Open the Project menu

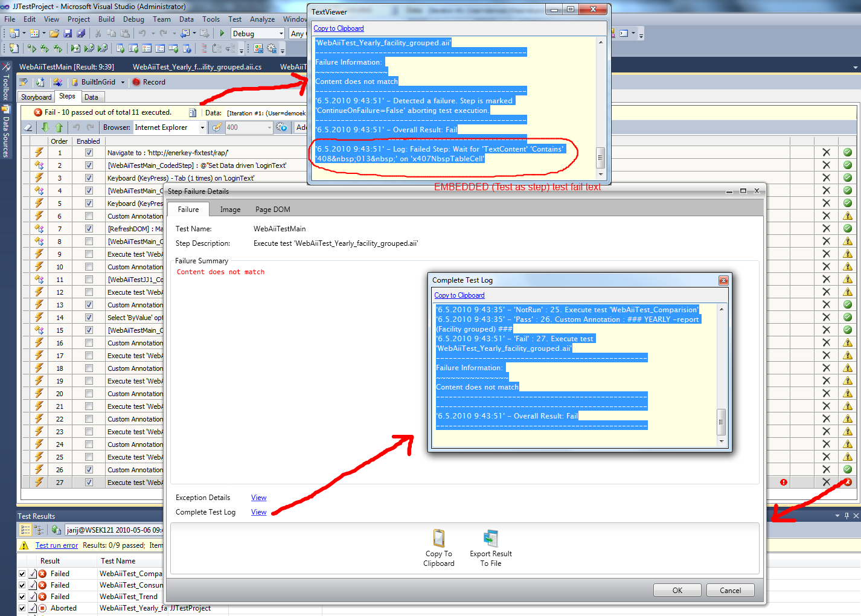(x=78, y=19)
